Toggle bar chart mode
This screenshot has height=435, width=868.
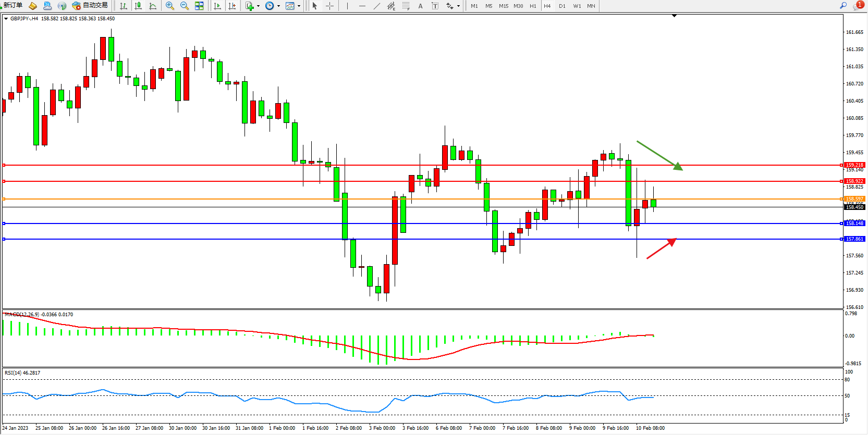pos(124,6)
